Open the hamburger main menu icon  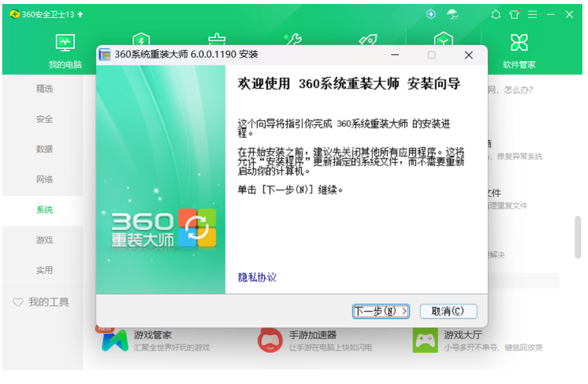(532, 14)
